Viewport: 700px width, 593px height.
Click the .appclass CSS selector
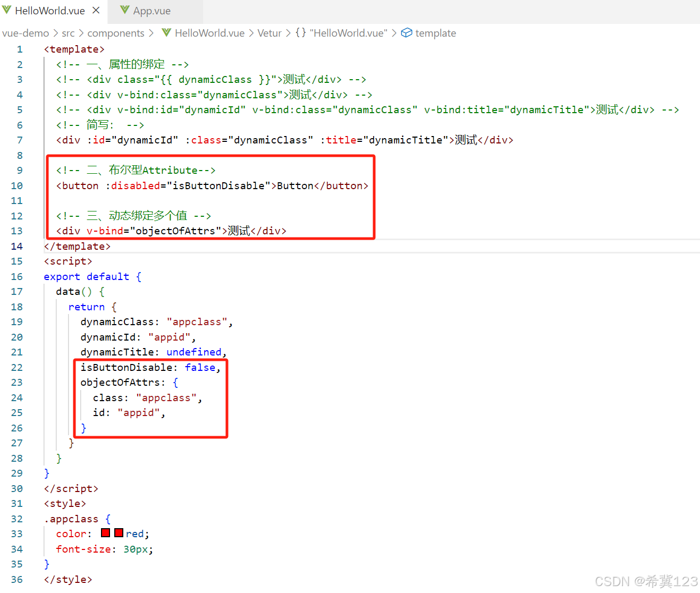tap(71, 519)
